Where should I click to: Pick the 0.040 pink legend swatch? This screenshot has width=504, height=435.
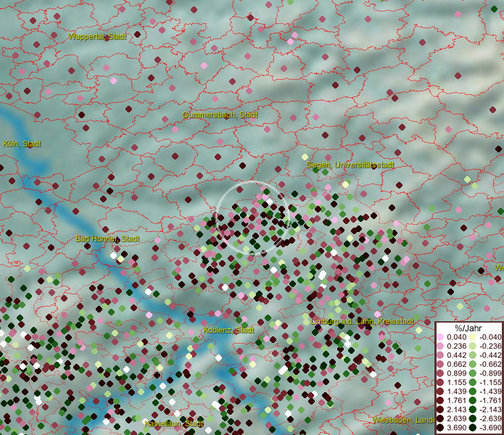click(x=440, y=337)
